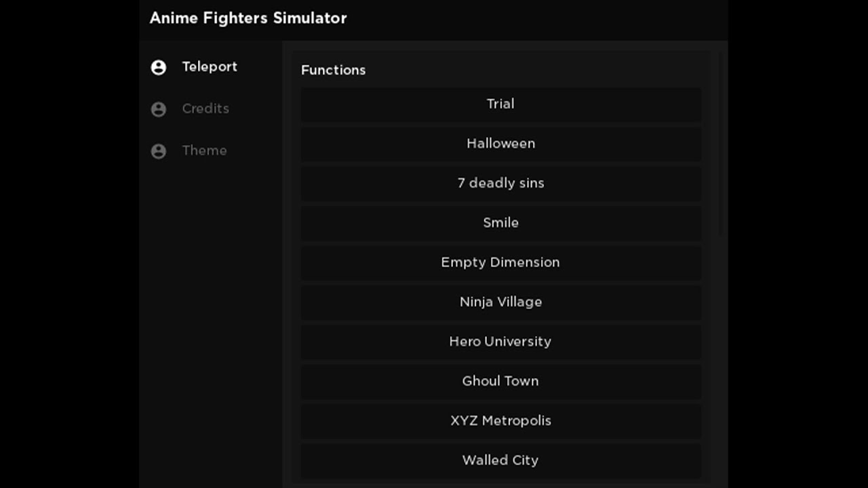The height and width of the screenshot is (488, 868).
Task: Select XYZ Metropolis teleport
Action: click(500, 421)
